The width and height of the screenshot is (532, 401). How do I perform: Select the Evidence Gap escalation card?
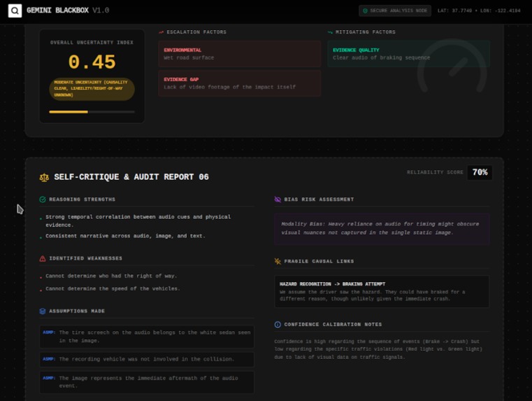click(239, 83)
